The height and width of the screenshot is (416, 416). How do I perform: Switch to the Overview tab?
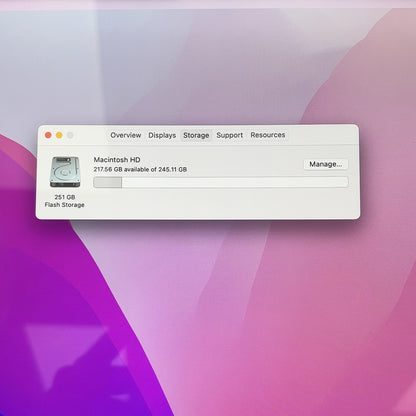(x=126, y=135)
